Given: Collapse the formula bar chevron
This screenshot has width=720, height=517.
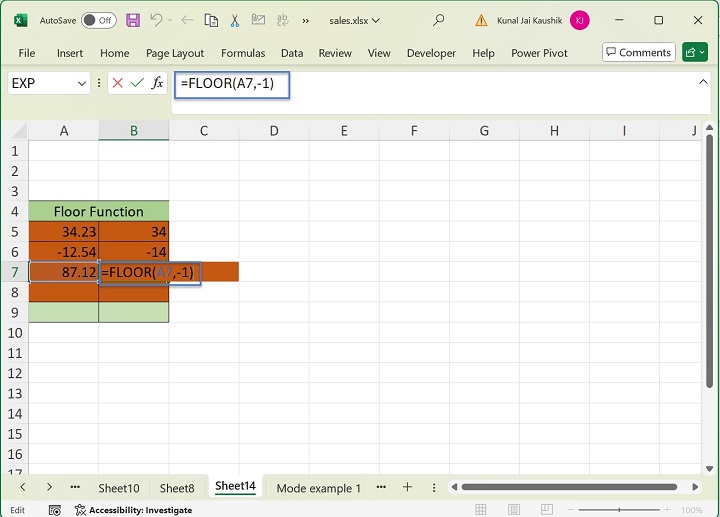Looking at the screenshot, I should [703, 82].
